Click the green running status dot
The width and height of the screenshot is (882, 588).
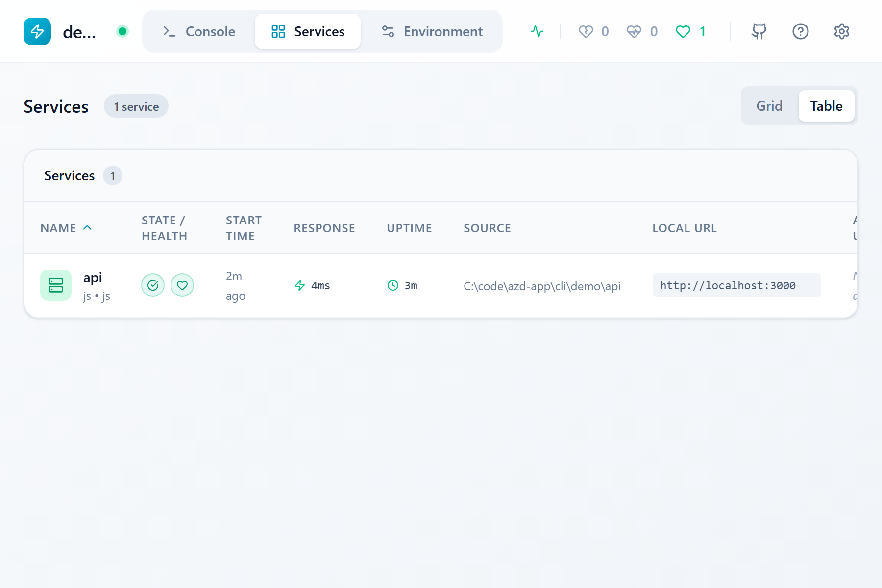pos(122,30)
